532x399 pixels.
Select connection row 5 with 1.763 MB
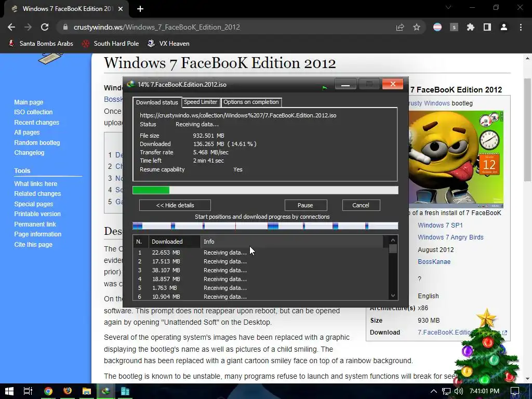(261, 288)
